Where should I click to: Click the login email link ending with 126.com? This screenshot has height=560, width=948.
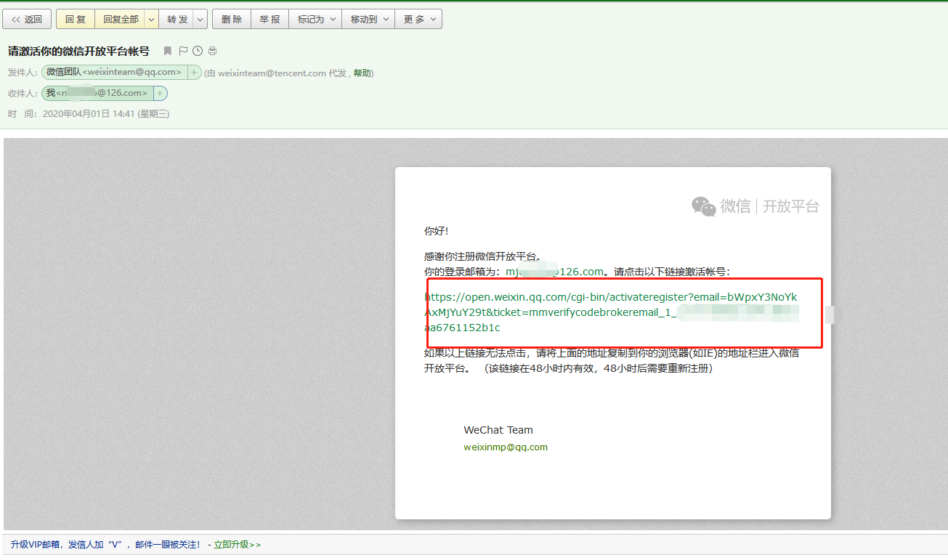point(555,272)
